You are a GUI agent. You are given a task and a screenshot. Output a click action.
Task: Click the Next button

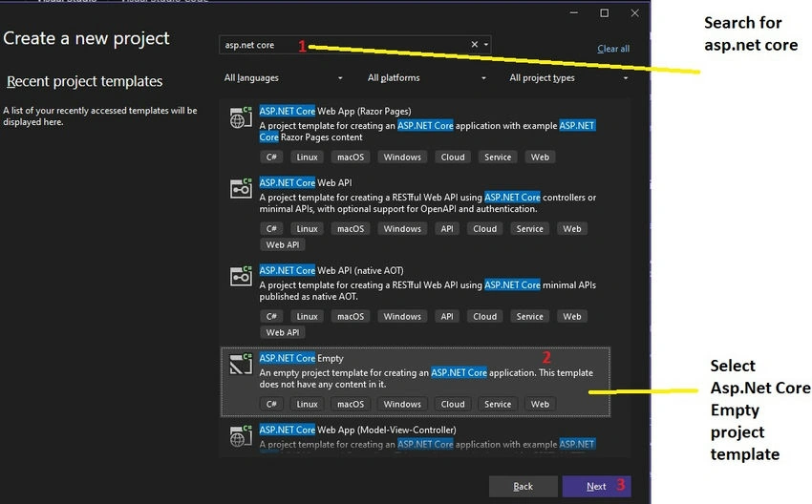596,487
